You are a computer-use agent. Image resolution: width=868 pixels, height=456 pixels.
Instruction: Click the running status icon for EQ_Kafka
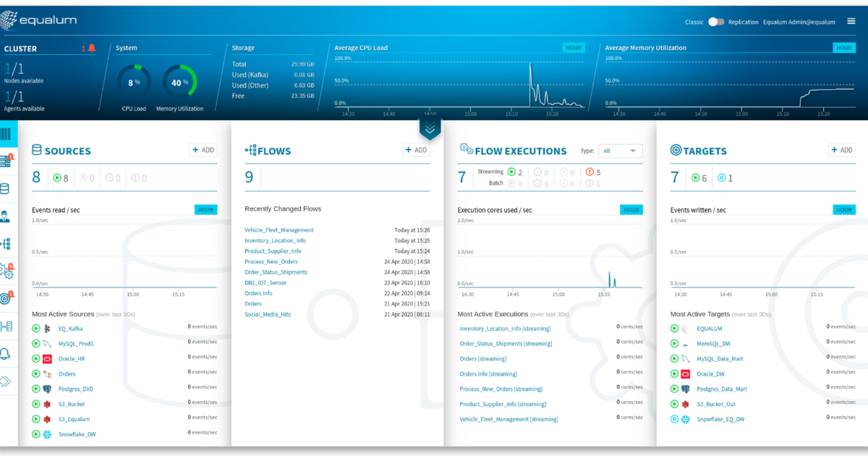click(x=36, y=329)
